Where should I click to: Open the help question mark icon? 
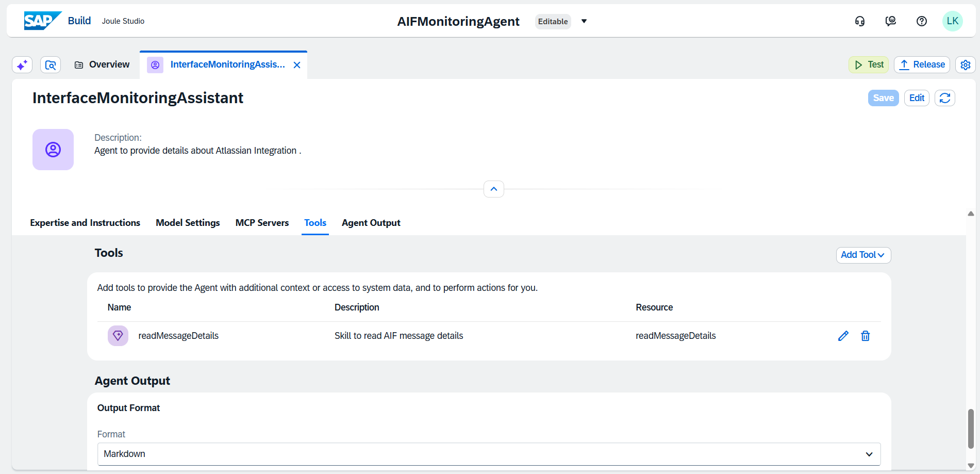point(922,21)
